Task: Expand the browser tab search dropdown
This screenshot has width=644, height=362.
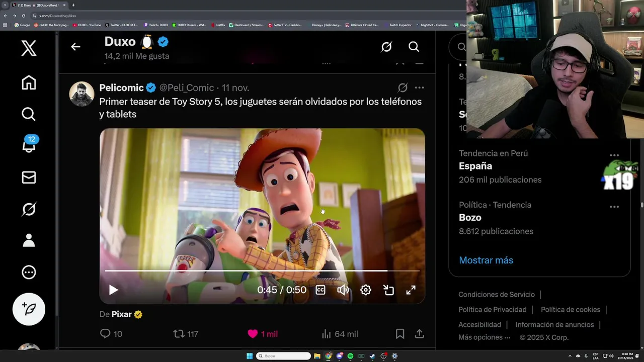Action: pos(5,5)
